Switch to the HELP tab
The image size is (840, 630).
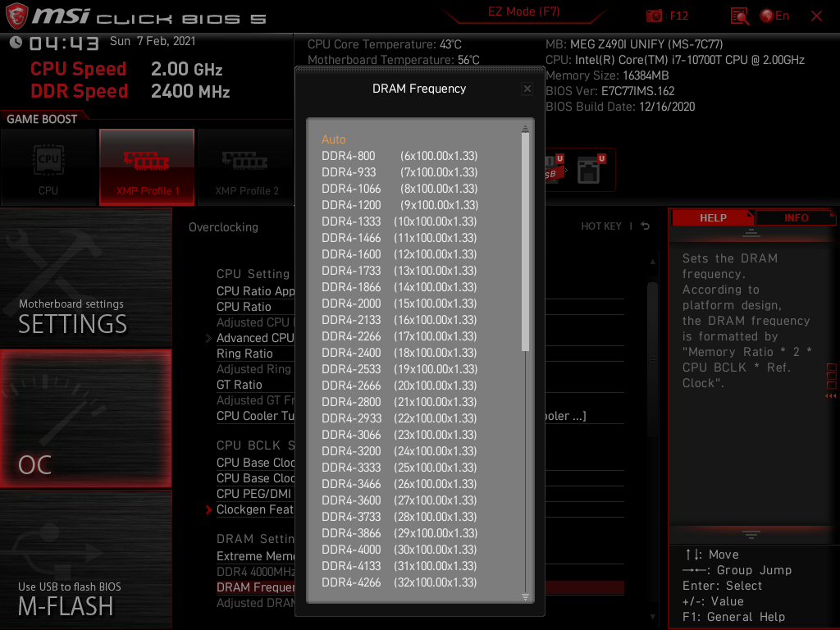point(712,217)
